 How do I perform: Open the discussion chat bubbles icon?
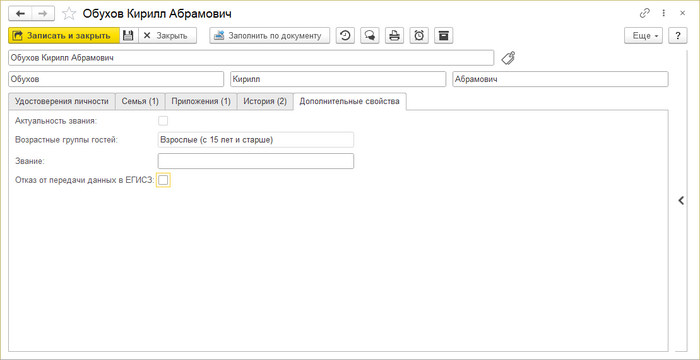[370, 36]
